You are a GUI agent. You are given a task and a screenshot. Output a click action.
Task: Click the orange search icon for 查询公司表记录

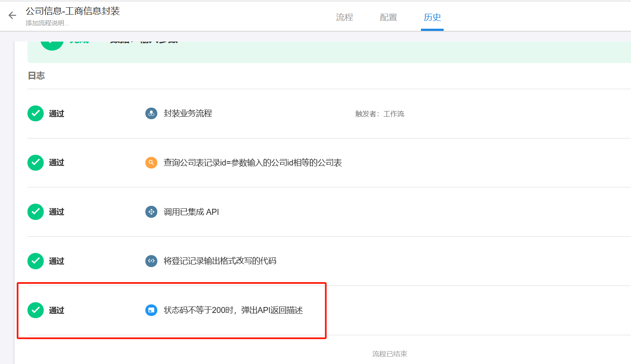tap(151, 163)
